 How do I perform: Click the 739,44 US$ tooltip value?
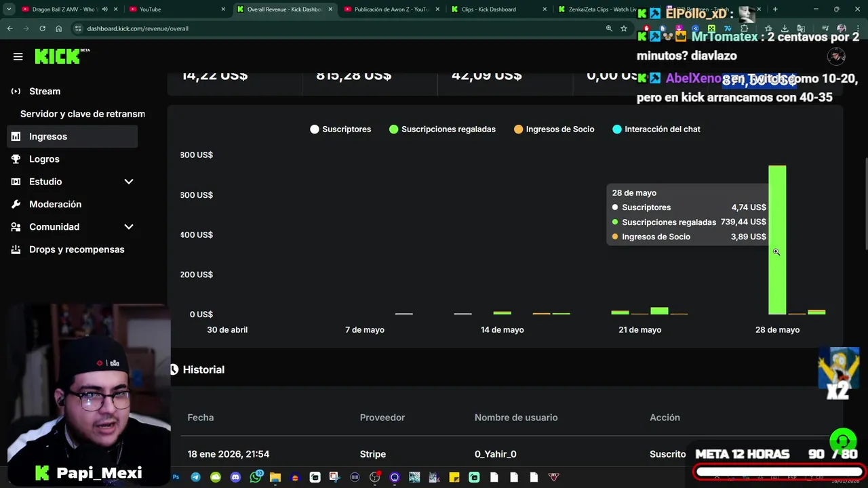(x=743, y=222)
